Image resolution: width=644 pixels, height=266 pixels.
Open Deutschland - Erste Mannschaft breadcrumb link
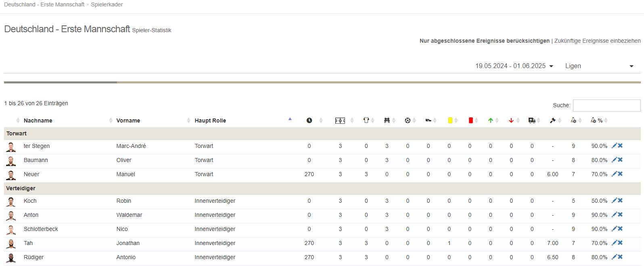(44, 4)
